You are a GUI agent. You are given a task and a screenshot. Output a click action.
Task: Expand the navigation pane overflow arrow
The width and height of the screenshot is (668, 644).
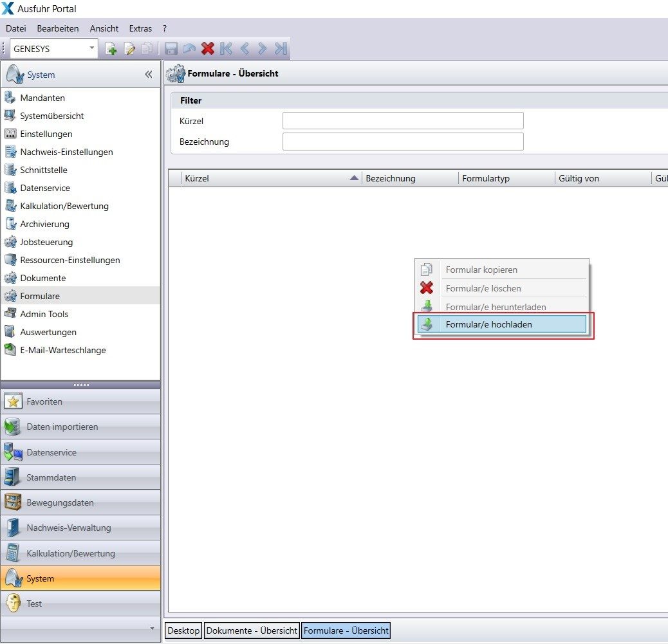(152, 628)
